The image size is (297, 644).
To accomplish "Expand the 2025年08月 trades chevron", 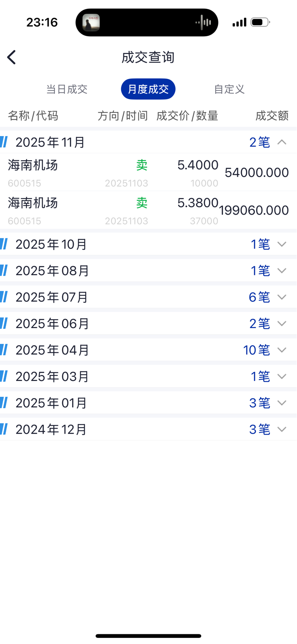I will [x=282, y=270].
